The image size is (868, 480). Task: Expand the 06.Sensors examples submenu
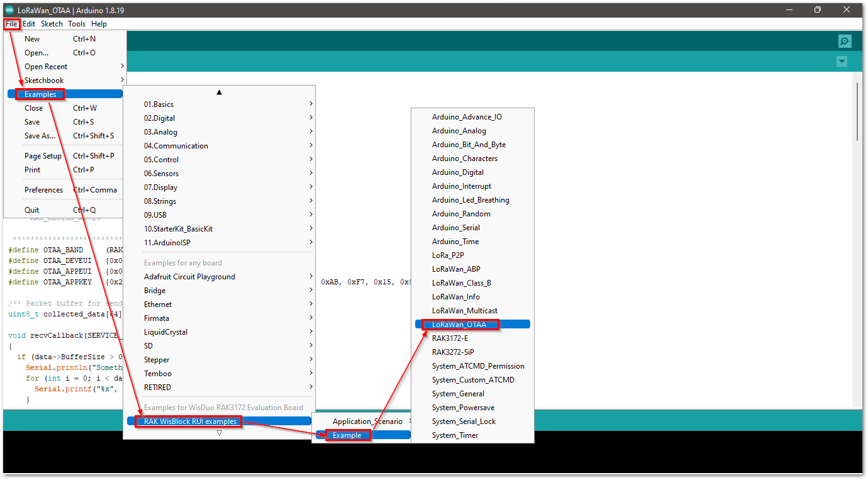[x=219, y=174]
